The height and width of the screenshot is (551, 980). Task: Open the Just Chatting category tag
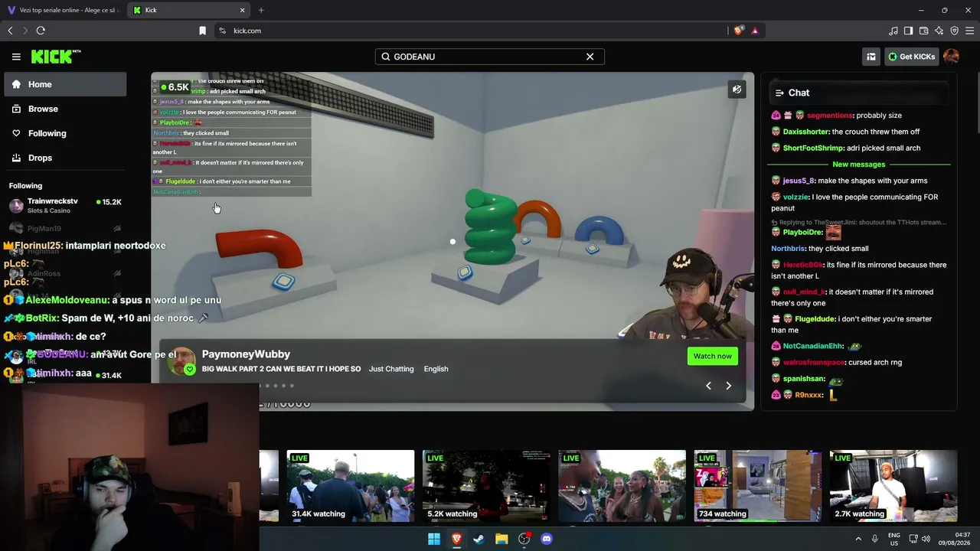click(x=391, y=369)
